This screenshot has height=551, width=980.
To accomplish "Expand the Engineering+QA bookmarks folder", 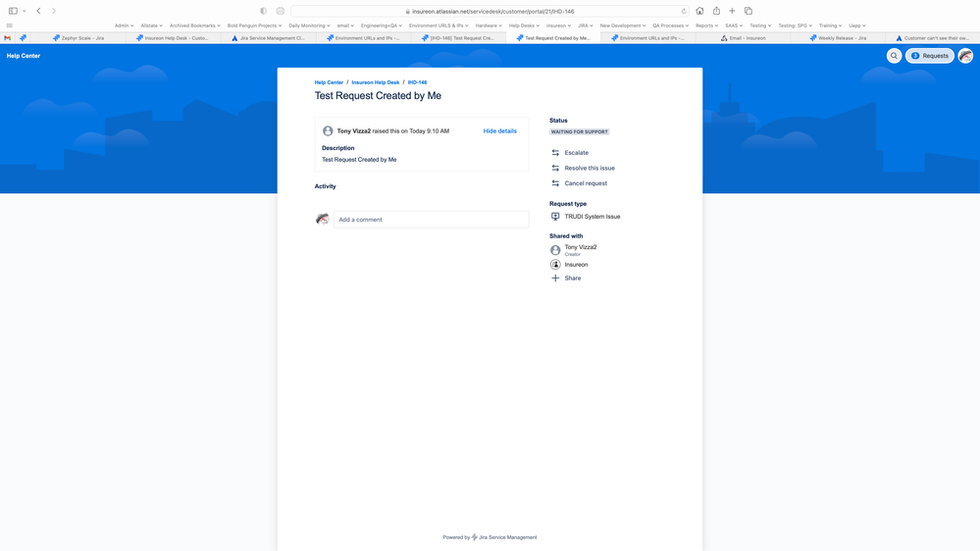I will coord(382,25).
